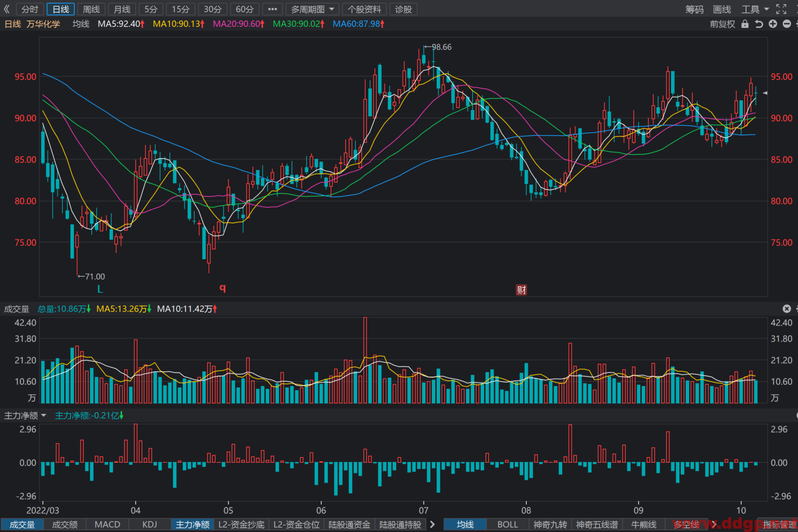
Task: Select the L2-资金抄底 indicator tab
Action: pyautogui.click(x=241, y=525)
